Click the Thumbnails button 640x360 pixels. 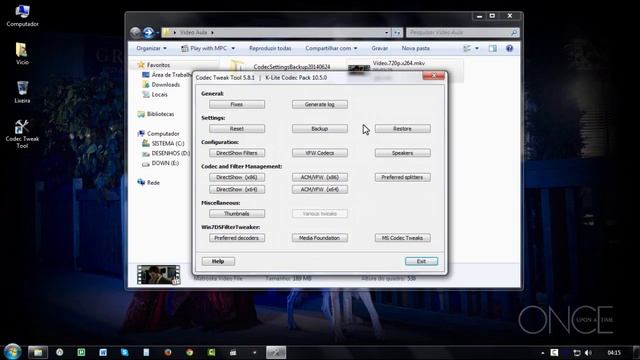pos(237,213)
